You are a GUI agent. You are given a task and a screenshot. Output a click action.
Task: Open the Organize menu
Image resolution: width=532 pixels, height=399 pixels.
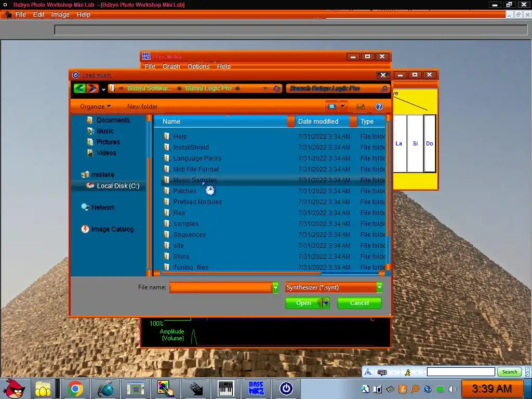tap(96, 107)
